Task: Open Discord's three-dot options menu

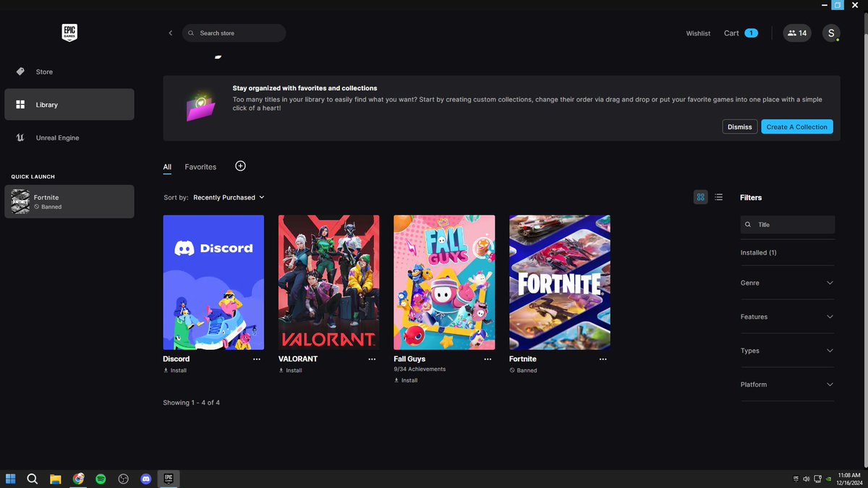Action: pos(257,359)
